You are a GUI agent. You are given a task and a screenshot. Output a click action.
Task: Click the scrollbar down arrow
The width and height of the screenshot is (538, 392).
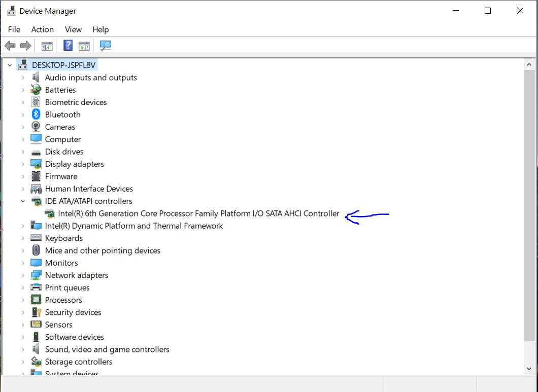tap(529, 369)
